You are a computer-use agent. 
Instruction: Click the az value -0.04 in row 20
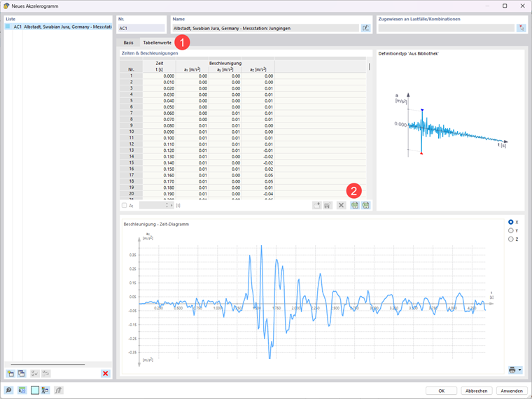258,194
